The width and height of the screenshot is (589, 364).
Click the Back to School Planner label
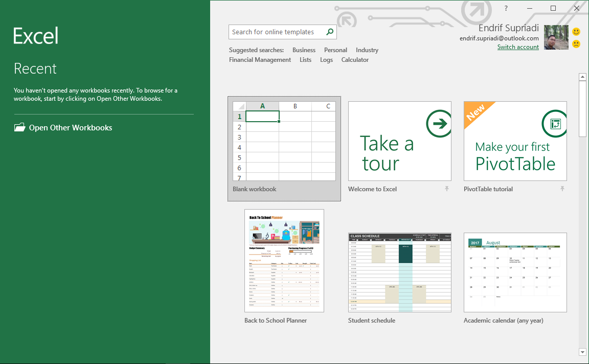(276, 321)
